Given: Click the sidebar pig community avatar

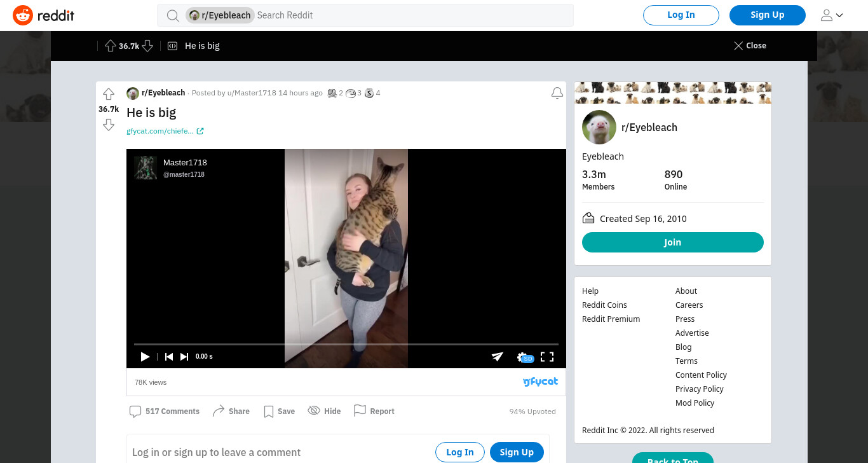Looking at the screenshot, I should point(599,127).
